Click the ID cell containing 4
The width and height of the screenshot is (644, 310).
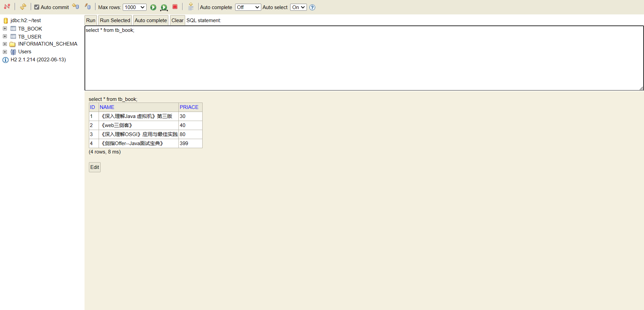[x=94, y=143]
